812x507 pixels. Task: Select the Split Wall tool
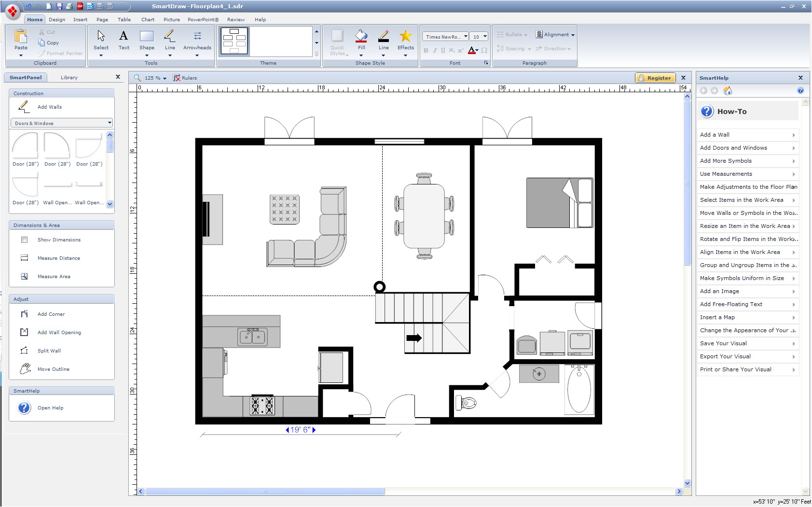[x=48, y=351]
